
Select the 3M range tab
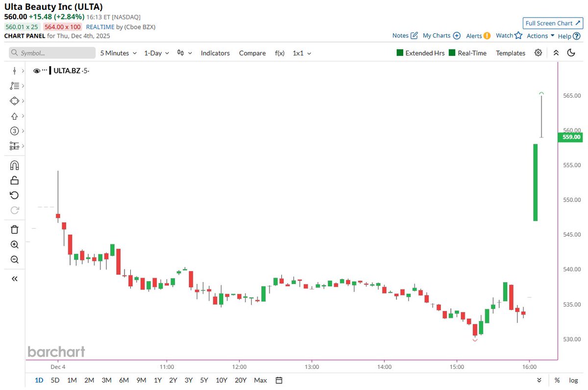[106, 380]
